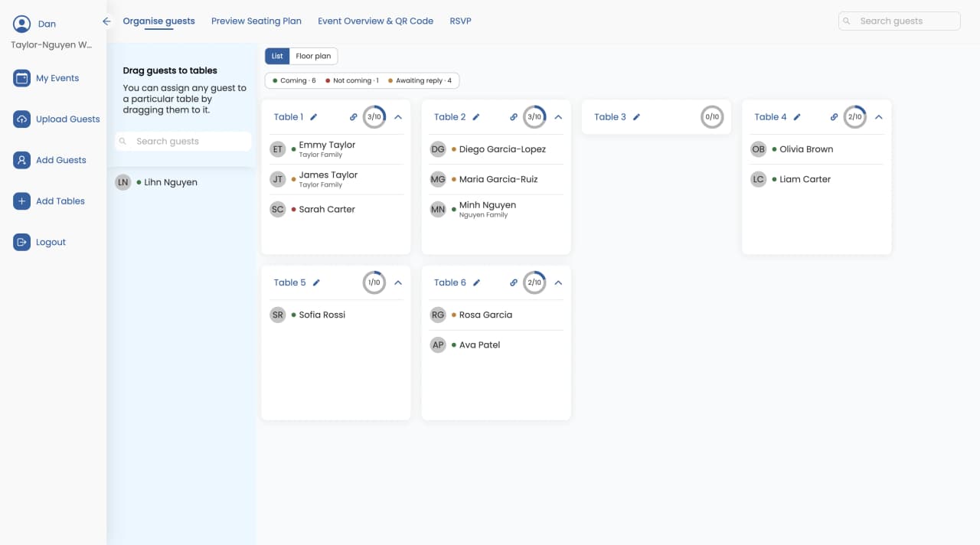The height and width of the screenshot is (545, 980).
Task: Click the Logout icon
Action: point(22,242)
